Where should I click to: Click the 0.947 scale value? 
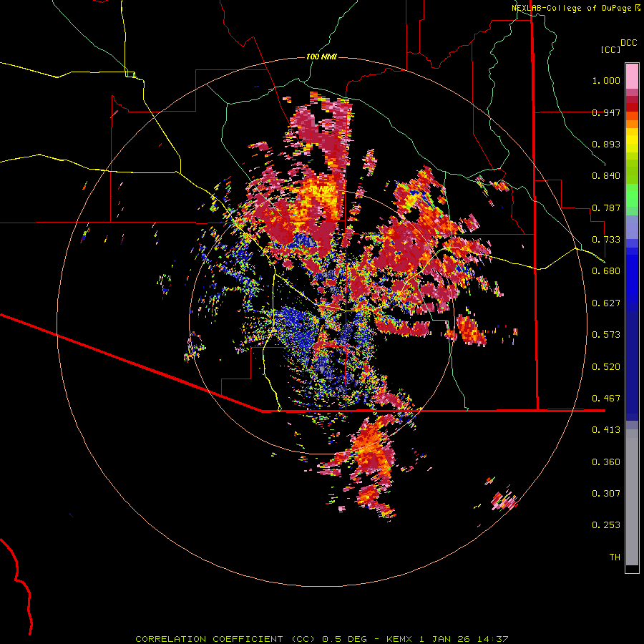point(606,112)
